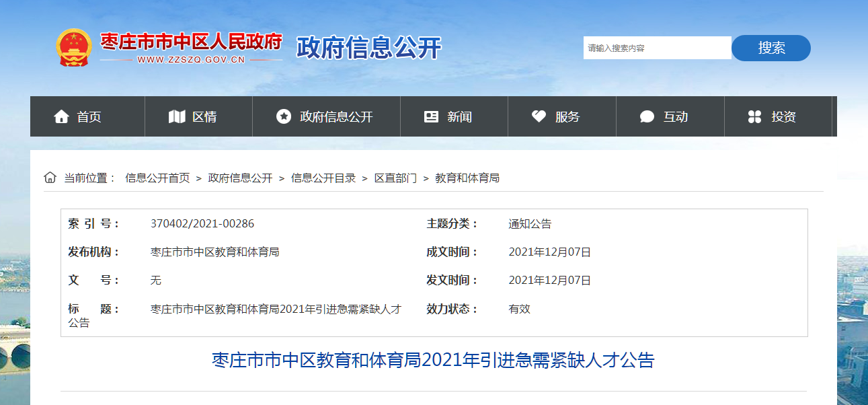Click the speech bubble icon beside 互动
The image size is (868, 405).
[x=647, y=116]
